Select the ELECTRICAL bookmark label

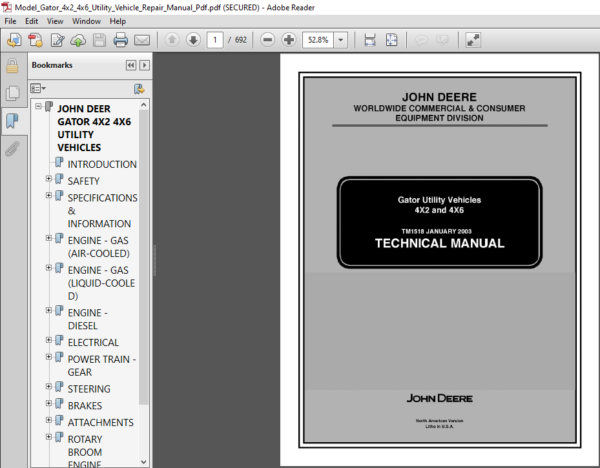[93, 342]
